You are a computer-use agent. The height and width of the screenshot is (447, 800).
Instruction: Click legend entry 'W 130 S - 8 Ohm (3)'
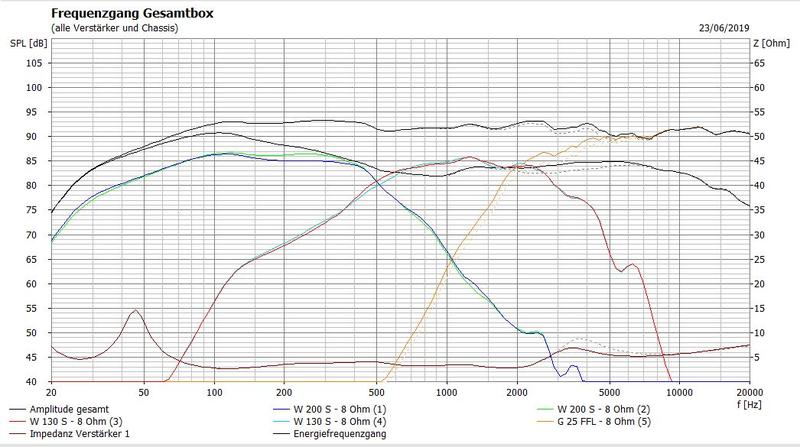[76, 421]
